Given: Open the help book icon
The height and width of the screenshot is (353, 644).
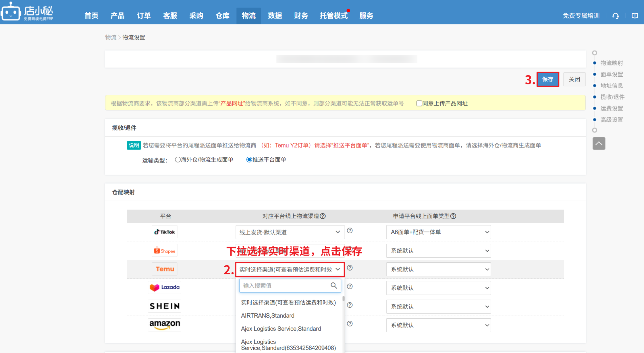Looking at the screenshot, I should pyautogui.click(x=635, y=16).
